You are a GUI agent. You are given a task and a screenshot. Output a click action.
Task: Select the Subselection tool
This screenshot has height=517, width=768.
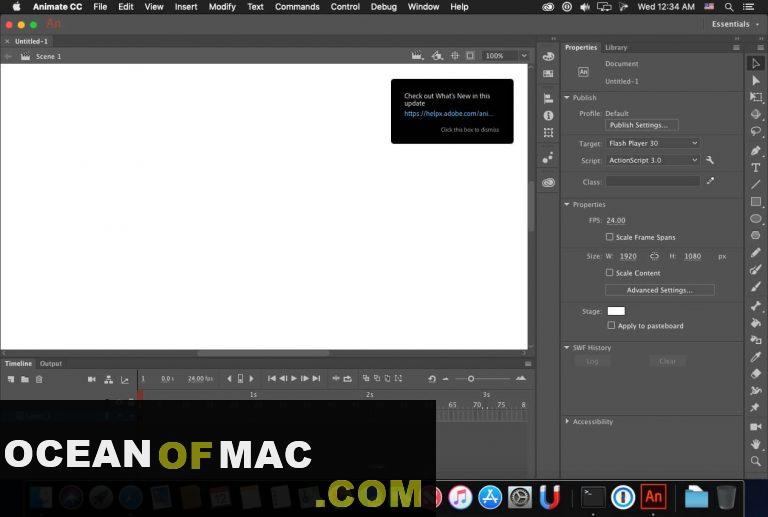tap(756, 80)
